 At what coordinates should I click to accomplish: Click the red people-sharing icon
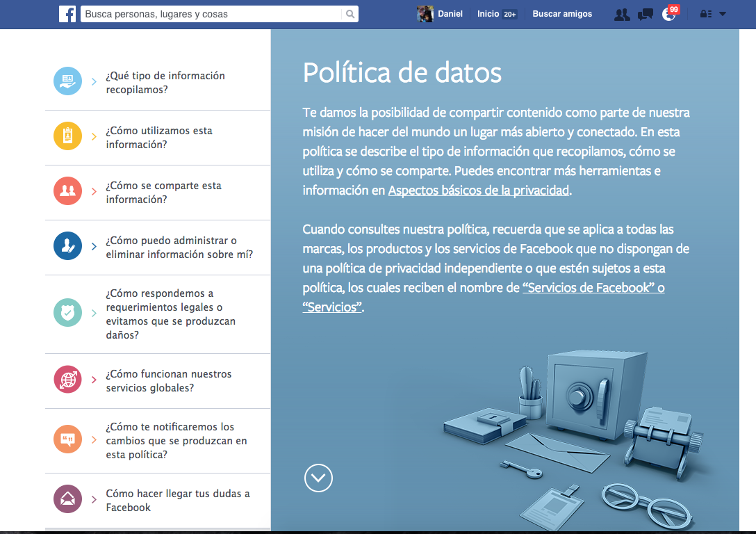coord(67,191)
